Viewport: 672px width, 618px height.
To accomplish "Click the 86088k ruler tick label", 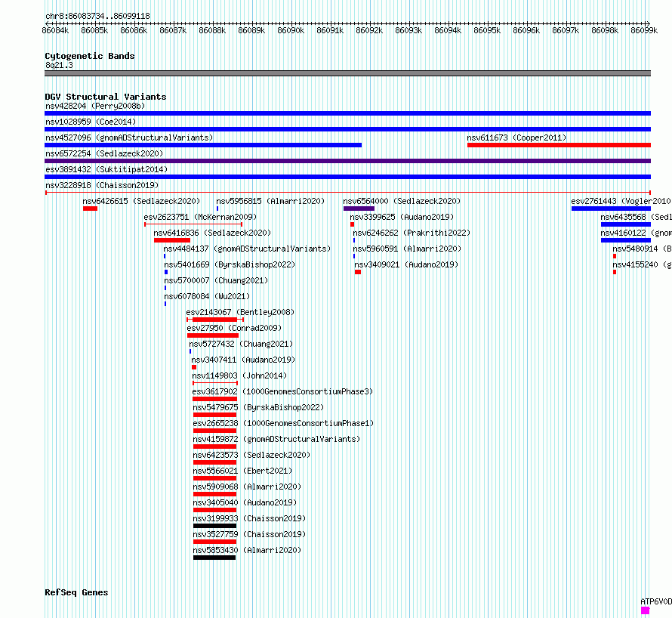I will point(212,30).
